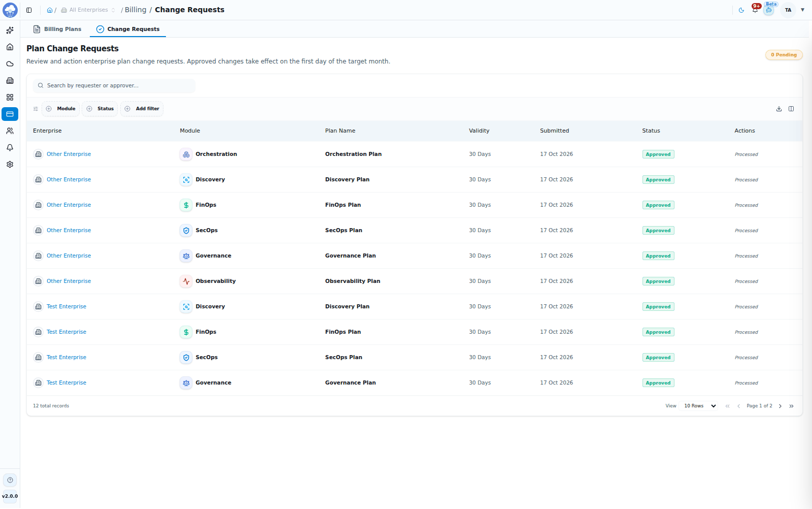Open the grid apps icon in sidebar
Viewport: 812px width, 509px height.
tap(10, 98)
